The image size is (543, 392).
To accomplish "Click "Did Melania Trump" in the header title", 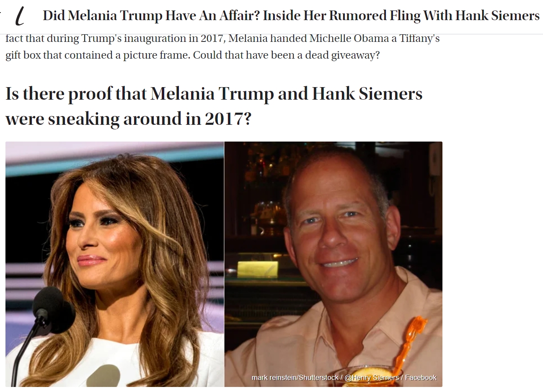I will pyautogui.click(x=102, y=16).
